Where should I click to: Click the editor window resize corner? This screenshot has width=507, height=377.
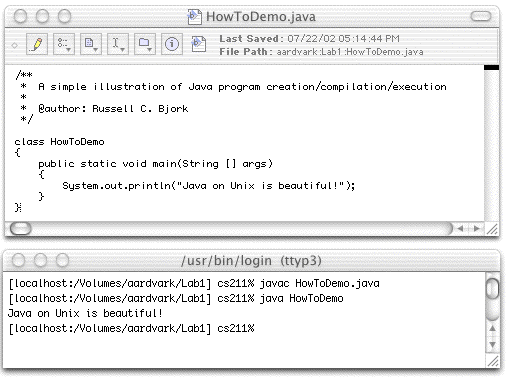[x=492, y=229]
